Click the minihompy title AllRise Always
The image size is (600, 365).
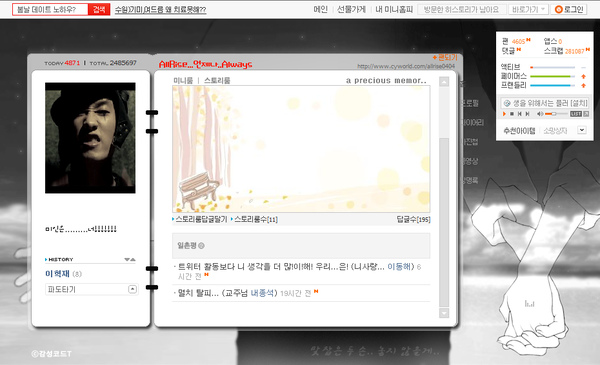pos(205,64)
